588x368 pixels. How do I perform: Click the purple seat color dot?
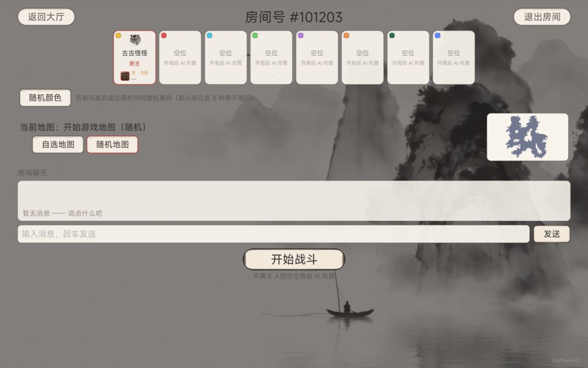pos(301,35)
